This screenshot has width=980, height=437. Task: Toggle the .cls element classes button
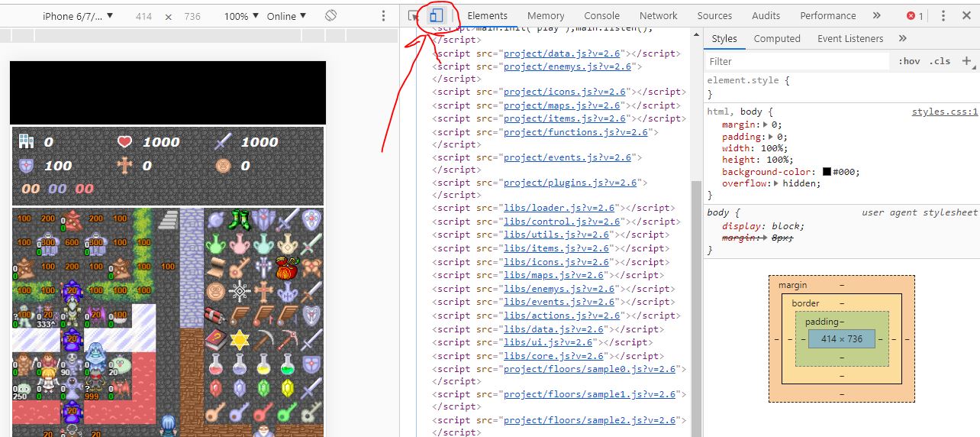(941, 61)
